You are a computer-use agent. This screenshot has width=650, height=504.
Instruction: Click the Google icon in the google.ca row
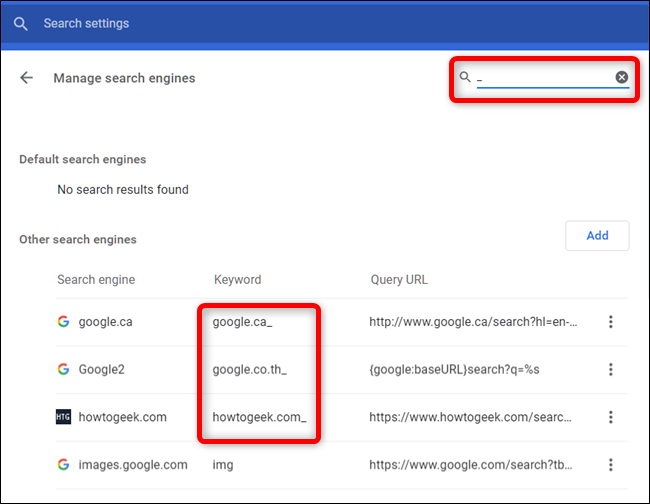click(x=63, y=322)
